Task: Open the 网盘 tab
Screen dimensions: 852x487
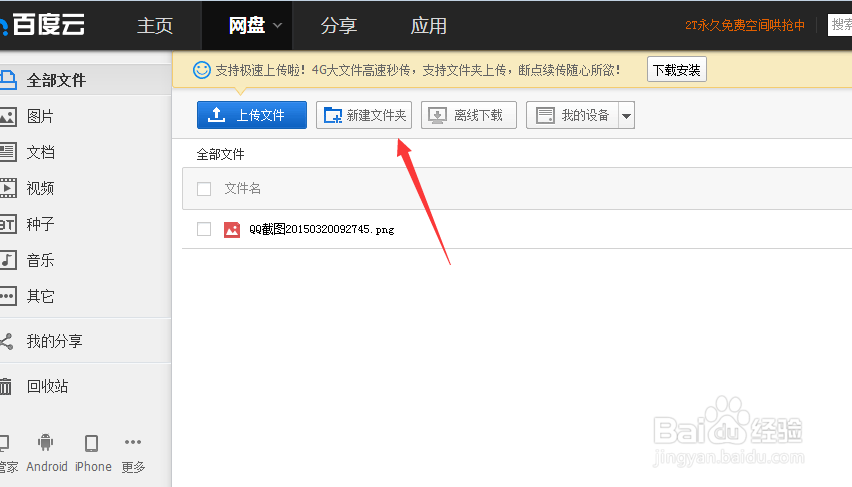Action: point(247,26)
